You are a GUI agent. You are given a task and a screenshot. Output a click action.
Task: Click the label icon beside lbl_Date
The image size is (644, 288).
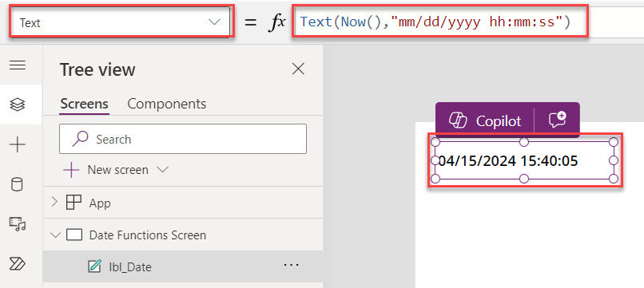pos(94,266)
